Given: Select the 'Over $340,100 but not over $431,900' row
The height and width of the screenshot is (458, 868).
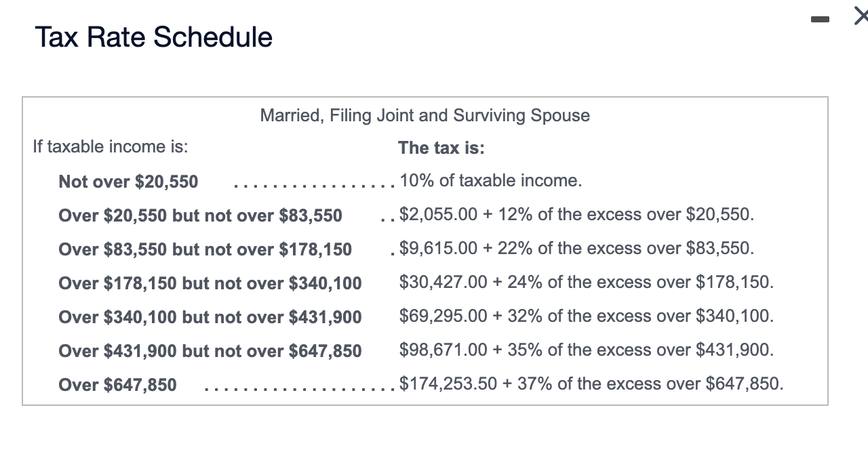Looking at the screenshot, I should coord(210,316).
